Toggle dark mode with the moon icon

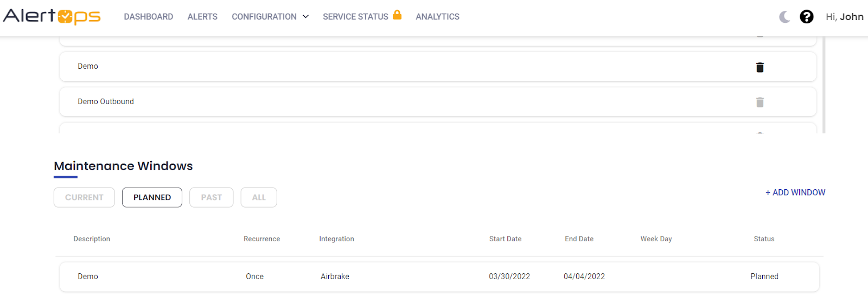[784, 17]
